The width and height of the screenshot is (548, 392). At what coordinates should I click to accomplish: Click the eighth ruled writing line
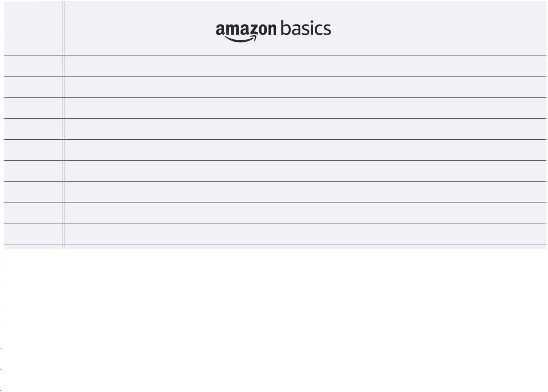[x=305, y=213]
